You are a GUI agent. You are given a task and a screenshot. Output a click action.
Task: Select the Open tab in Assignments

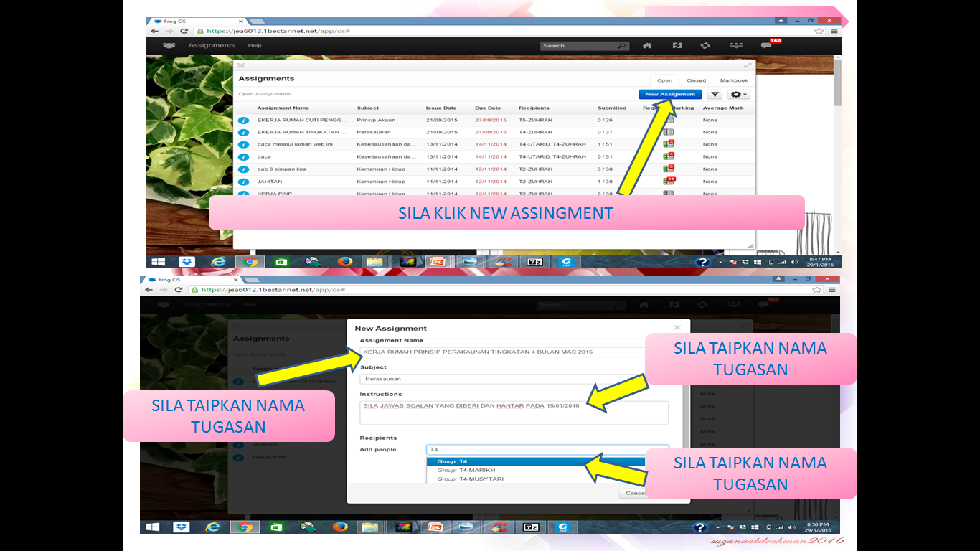coord(664,80)
